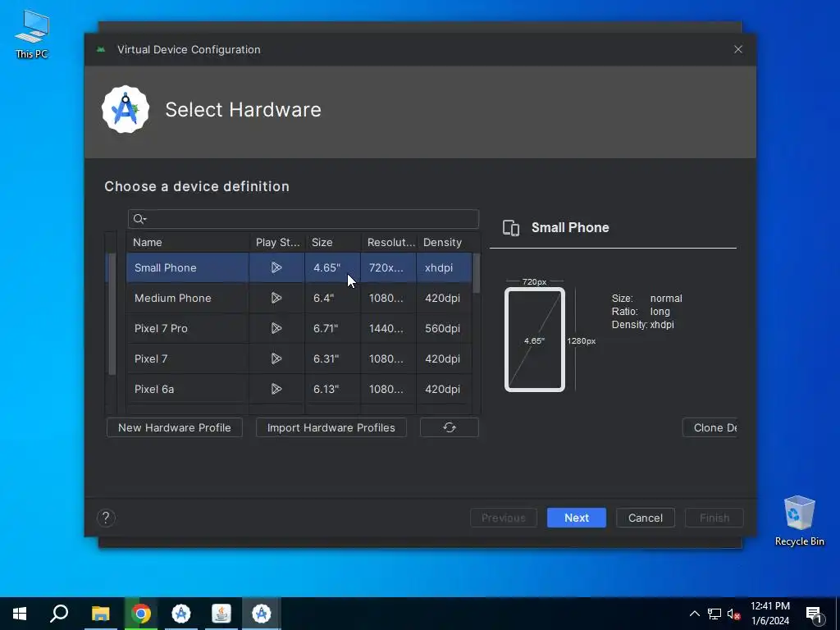Viewport: 840px width, 630px height.
Task: Open the taskbar search magnifier
Action: (59, 614)
